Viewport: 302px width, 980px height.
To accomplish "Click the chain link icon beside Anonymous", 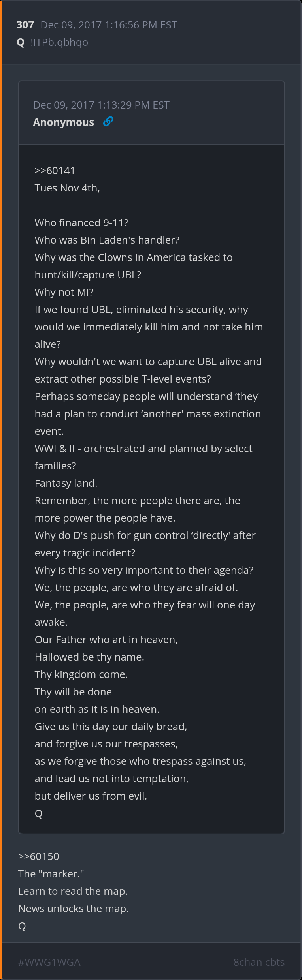I will tap(108, 122).
